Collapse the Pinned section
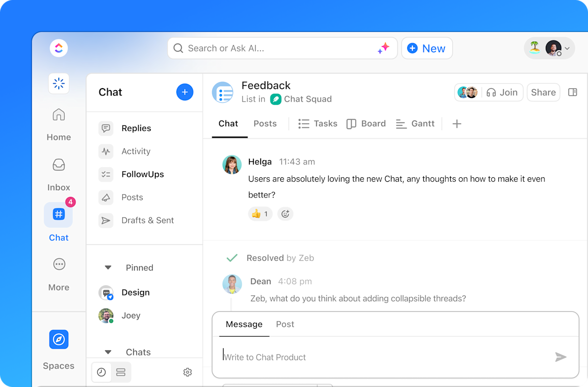588x387 pixels. [108, 267]
